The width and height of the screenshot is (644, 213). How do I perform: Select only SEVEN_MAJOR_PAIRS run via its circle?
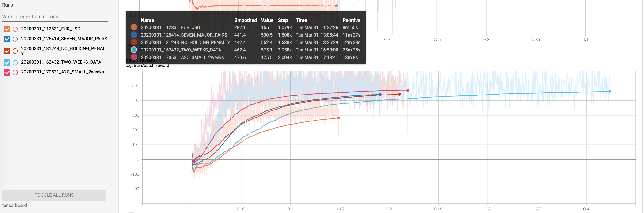click(15, 39)
